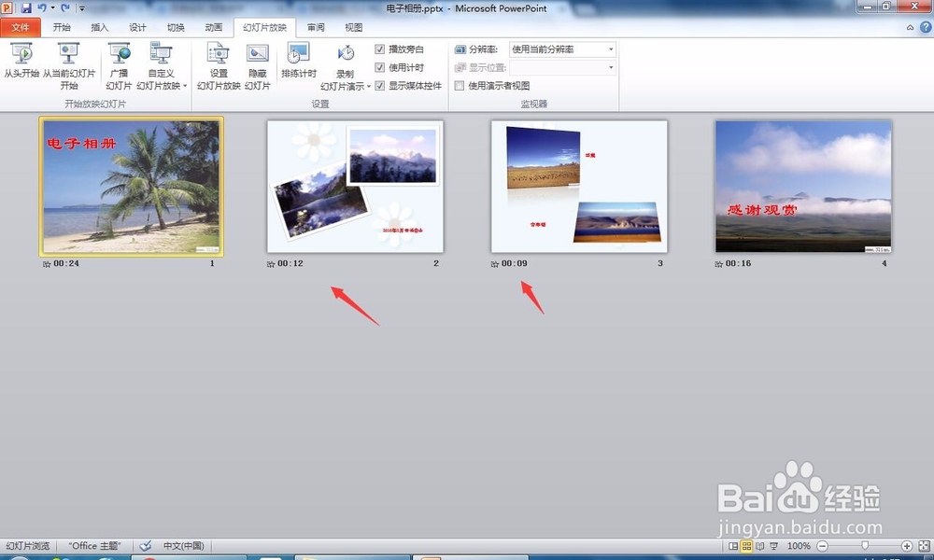Click transition star icon under slide 2
934x560 pixels.
point(271,263)
